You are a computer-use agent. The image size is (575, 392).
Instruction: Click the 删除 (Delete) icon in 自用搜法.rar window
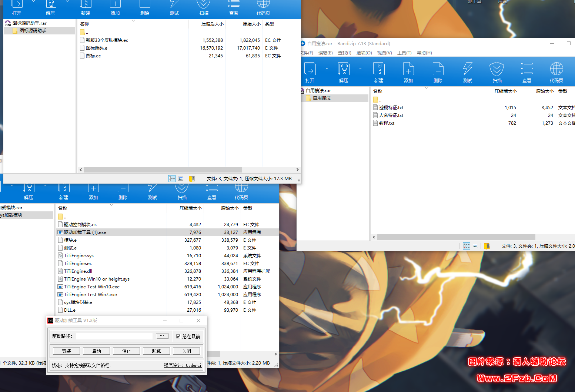click(438, 72)
